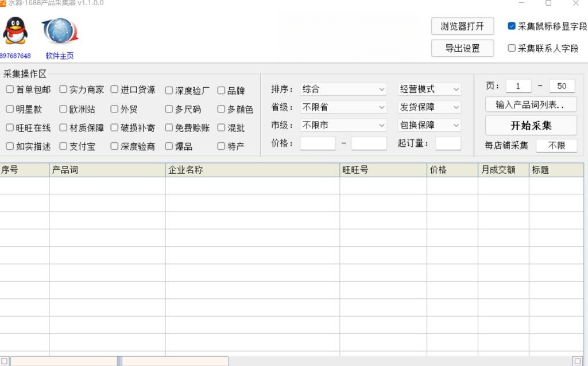This screenshot has width=588, height=366.
Task: Click the 输入产品词列表 button
Action: [531, 105]
